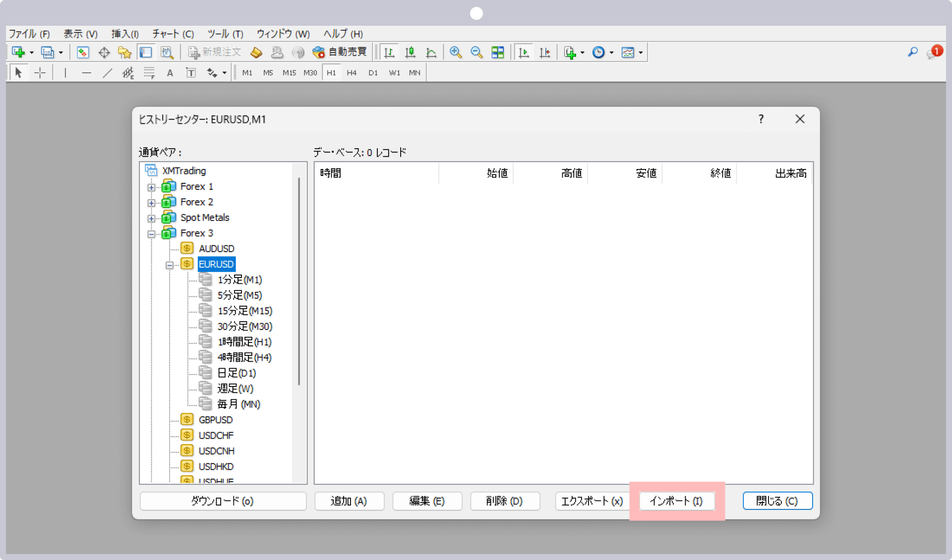Image resolution: width=952 pixels, height=560 pixels.
Task: Click the 新規注文 new order button
Action: 215,52
